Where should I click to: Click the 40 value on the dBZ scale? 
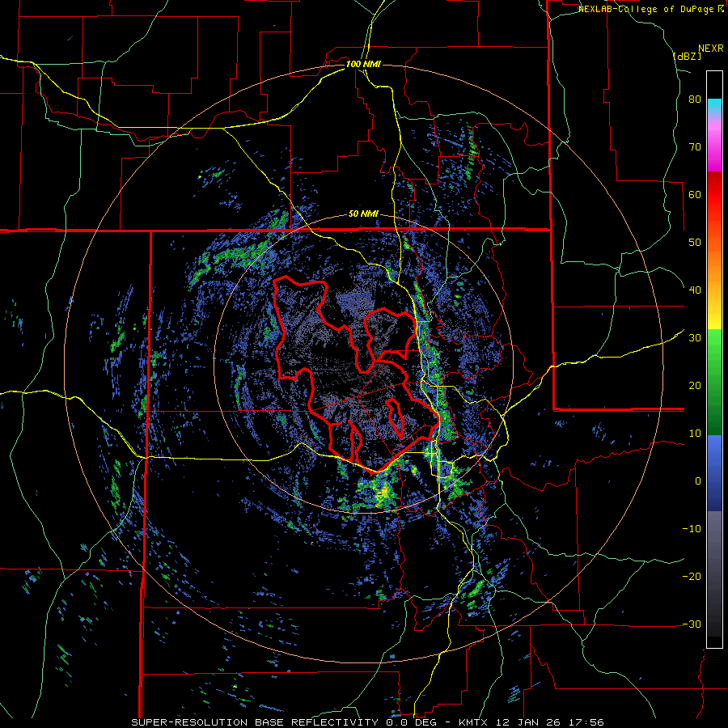pos(695,290)
